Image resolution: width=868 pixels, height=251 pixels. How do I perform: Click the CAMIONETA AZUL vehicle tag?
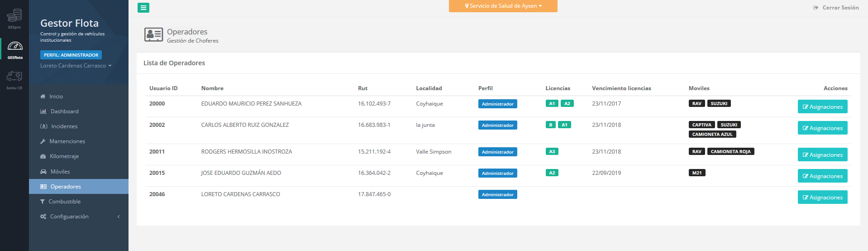712,135
